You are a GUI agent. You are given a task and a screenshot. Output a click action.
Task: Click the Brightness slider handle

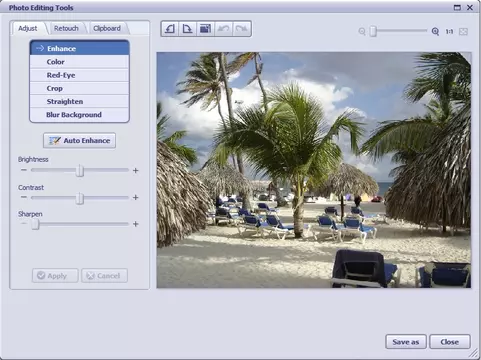pos(80,171)
